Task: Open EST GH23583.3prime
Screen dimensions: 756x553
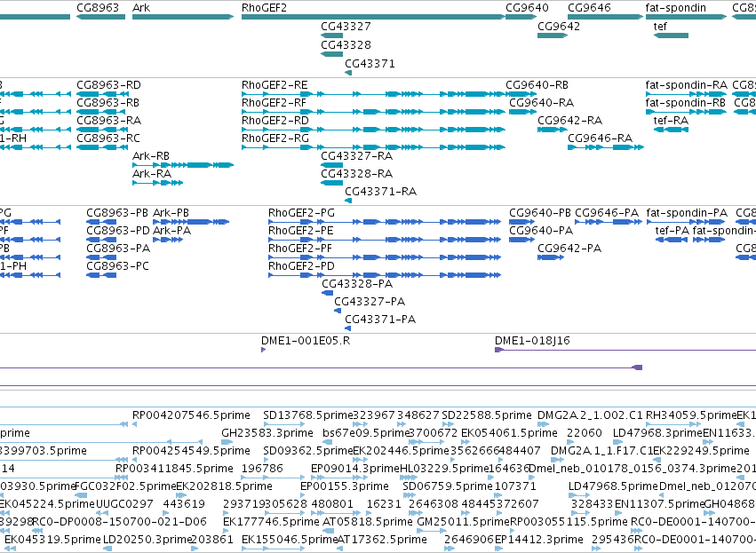Action: (x=267, y=433)
